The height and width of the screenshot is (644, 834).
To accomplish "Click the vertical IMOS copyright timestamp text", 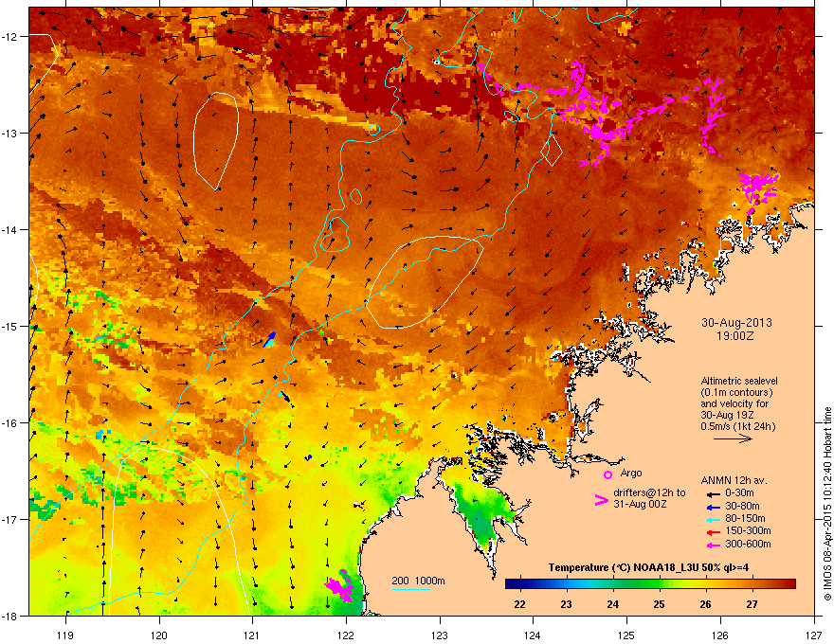I will tap(827, 504).
